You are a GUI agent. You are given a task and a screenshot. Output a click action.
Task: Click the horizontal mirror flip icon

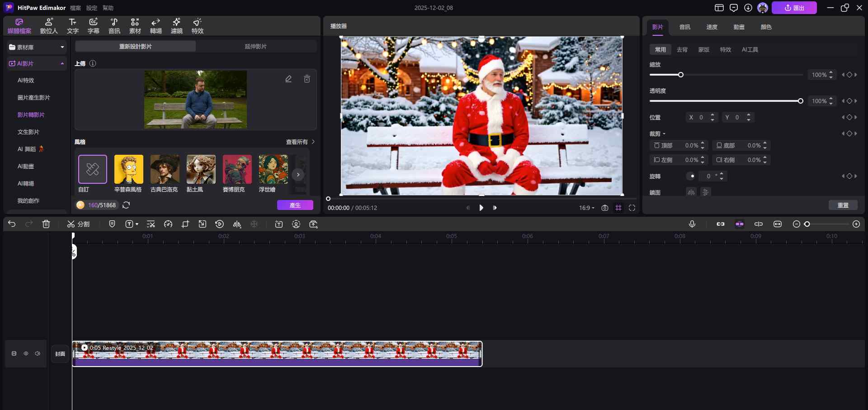[691, 192]
